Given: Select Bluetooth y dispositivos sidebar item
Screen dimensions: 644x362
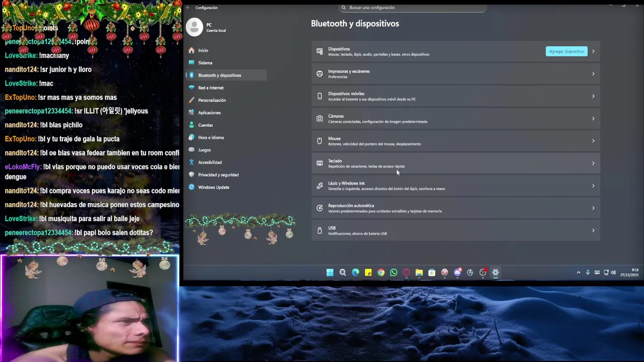Looking at the screenshot, I should [226, 75].
